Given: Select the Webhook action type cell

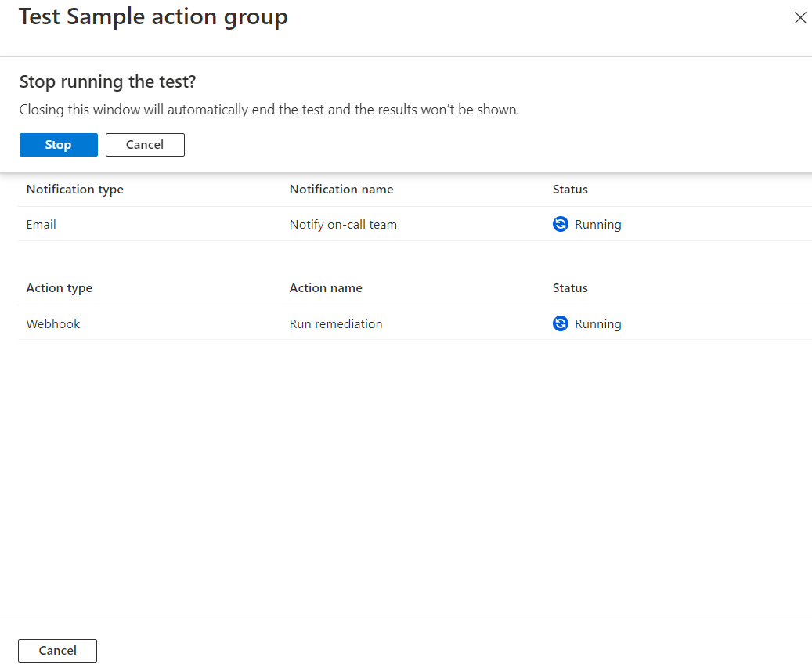Looking at the screenshot, I should [53, 324].
